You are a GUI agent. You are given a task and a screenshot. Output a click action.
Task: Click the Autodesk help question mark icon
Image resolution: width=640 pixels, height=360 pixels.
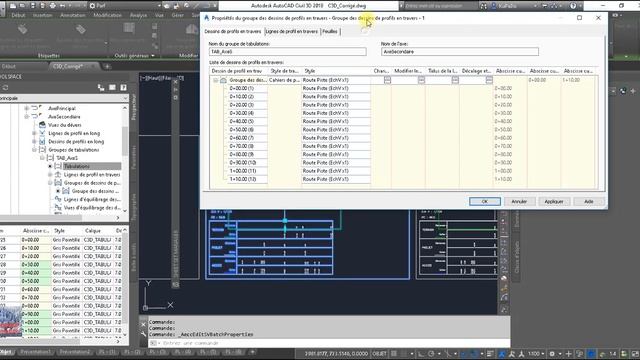tap(573, 6)
